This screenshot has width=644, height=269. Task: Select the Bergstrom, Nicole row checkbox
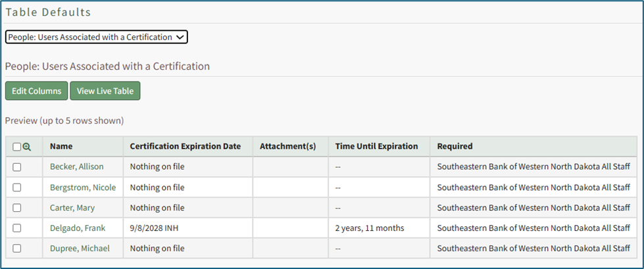tap(17, 187)
